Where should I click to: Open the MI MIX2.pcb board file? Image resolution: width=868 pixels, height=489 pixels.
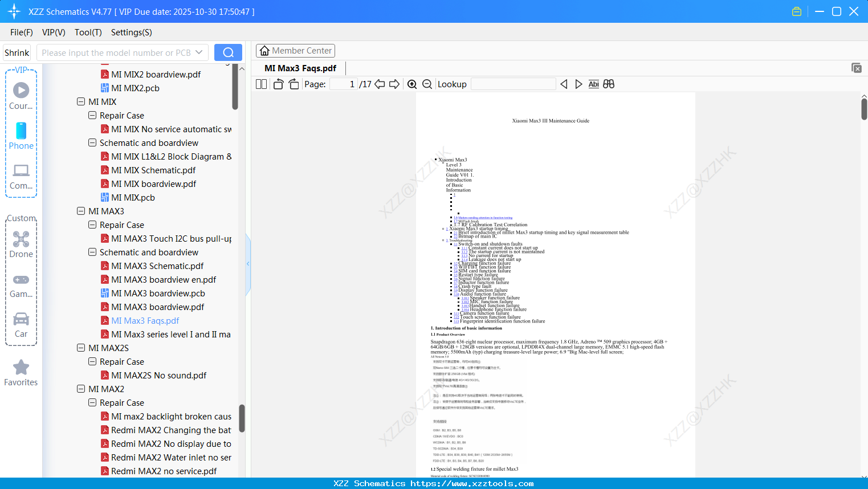pos(135,88)
